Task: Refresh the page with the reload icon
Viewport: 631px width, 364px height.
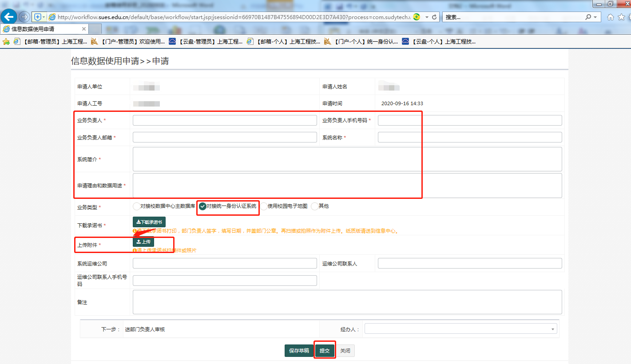Action: click(434, 17)
